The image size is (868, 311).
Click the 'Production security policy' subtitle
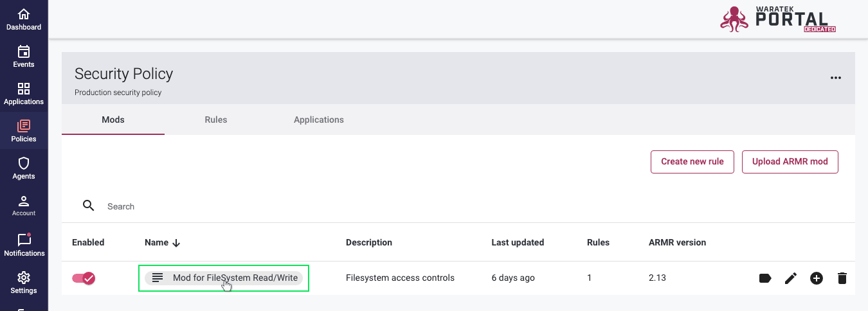coord(118,93)
